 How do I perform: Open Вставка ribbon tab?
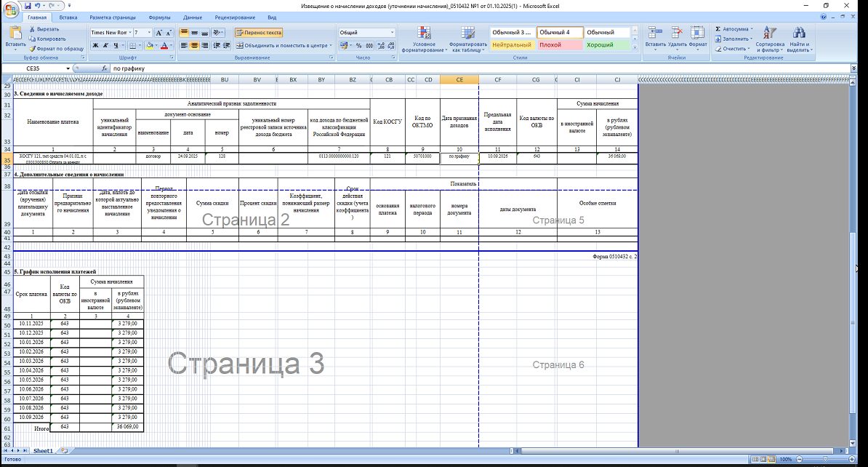(68, 17)
